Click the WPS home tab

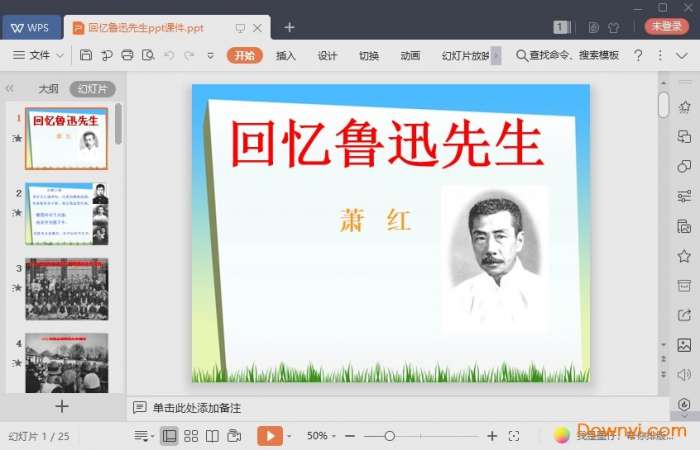[30, 28]
